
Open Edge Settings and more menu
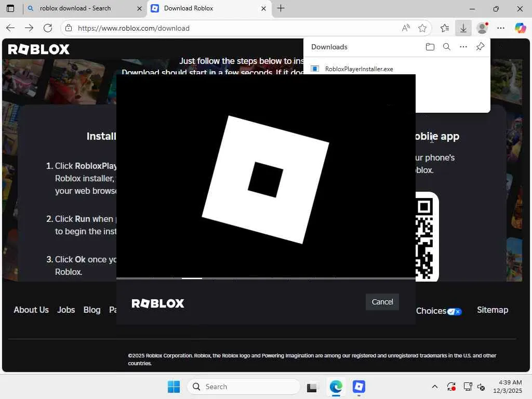click(x=501, y=28)
